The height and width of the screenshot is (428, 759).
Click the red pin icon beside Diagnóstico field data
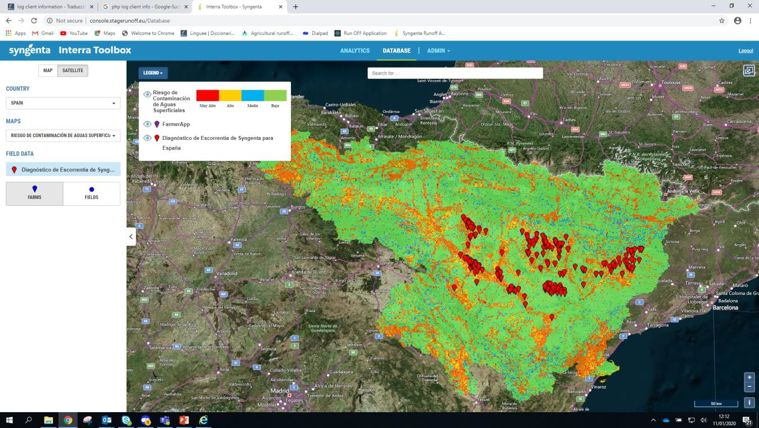coord(14,170)
